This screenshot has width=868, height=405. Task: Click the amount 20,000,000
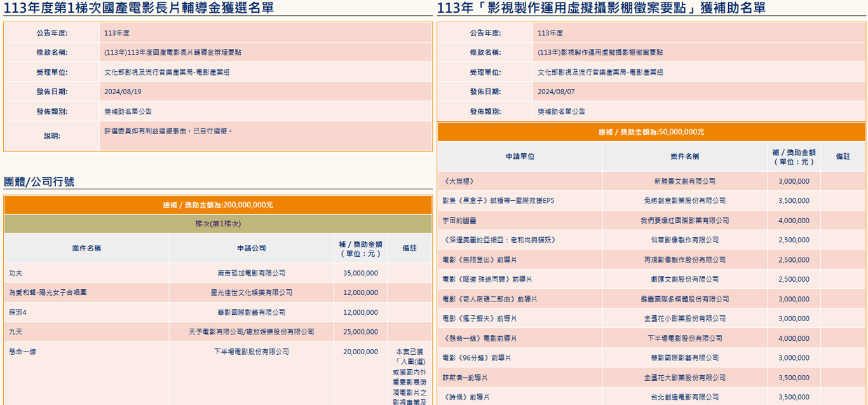pos(360,352)
